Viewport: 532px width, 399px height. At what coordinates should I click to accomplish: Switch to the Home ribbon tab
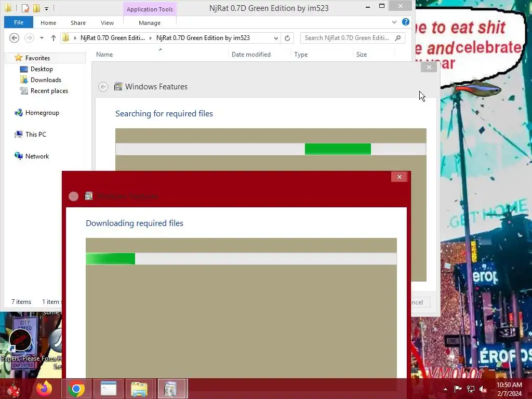coord(48,23)
